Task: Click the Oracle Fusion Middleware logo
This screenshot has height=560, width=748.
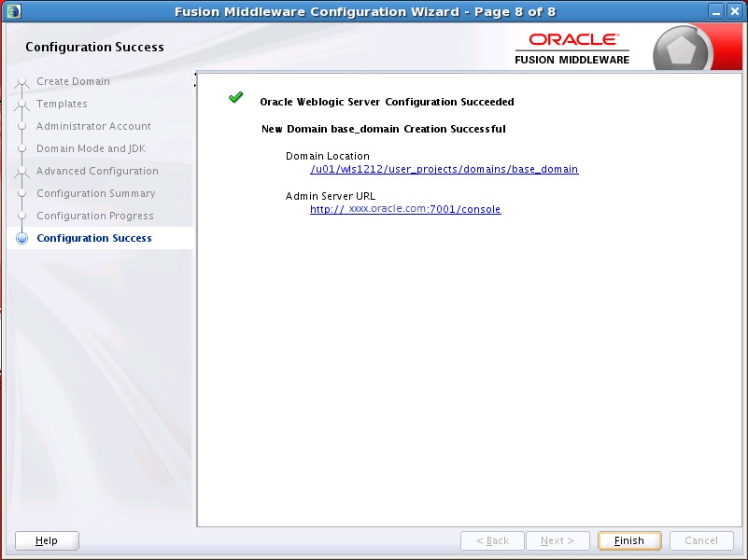Action: [x=572, y=49]
